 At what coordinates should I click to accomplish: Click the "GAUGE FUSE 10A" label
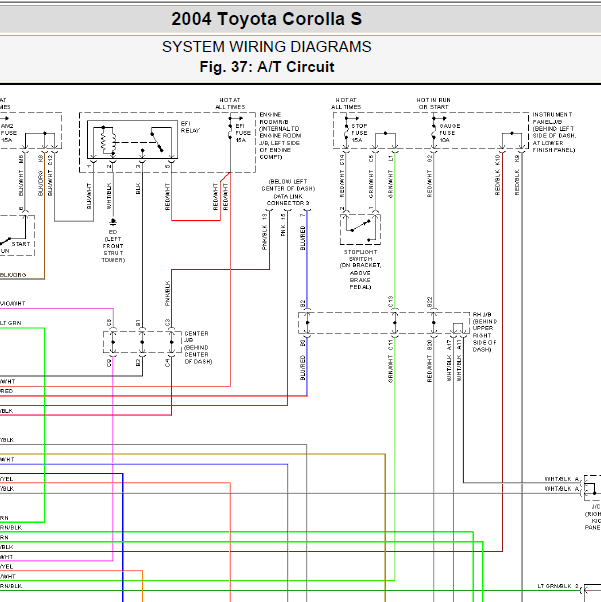449,133
